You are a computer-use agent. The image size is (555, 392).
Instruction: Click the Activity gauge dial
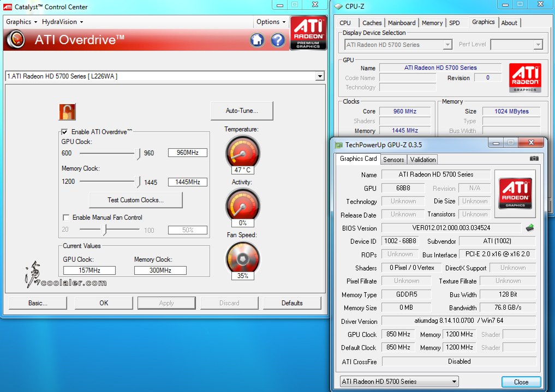coord(243,204)
